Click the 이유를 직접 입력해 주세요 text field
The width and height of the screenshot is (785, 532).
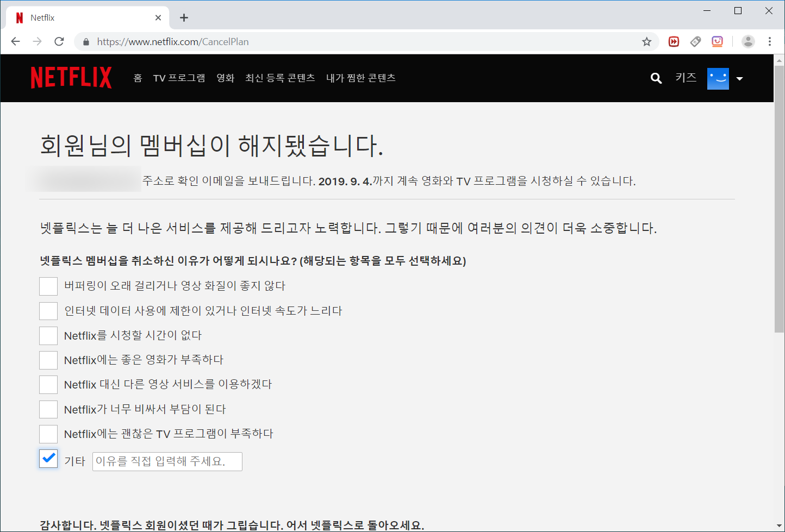point(167,461)
